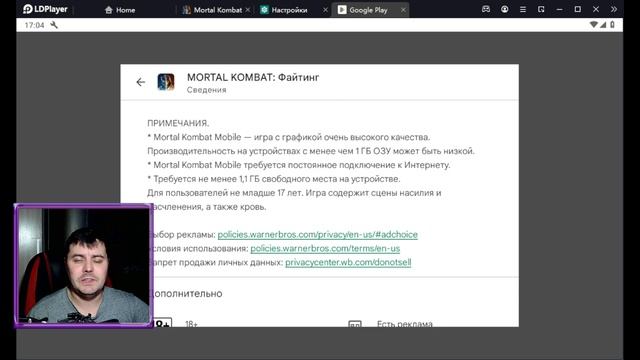Click the 18+ age rating badge
Image resolution: width=640 pixels, height=360 pixels.
coord(162,323)
